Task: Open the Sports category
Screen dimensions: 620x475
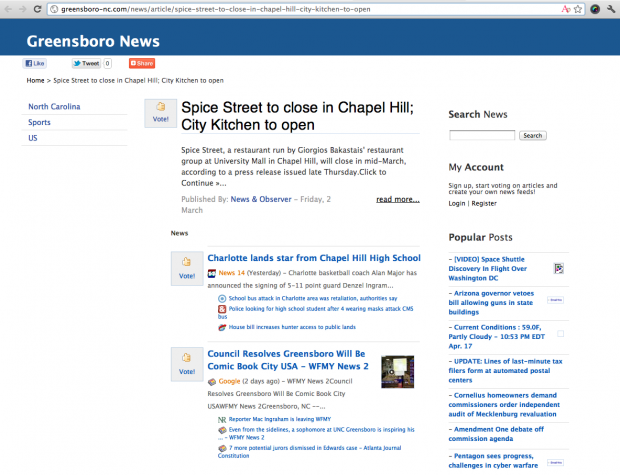Action: (39, 122)
